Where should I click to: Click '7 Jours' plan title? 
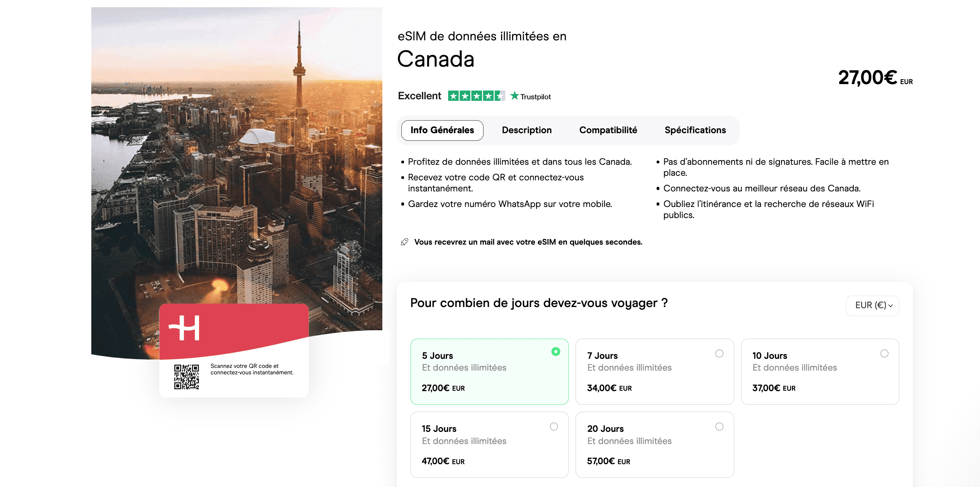point(602,356)
